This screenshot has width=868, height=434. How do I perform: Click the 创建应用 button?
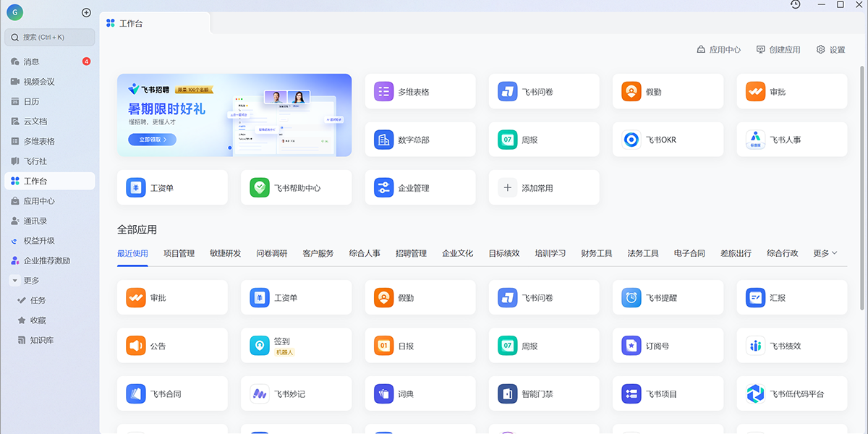pos(780,49)
